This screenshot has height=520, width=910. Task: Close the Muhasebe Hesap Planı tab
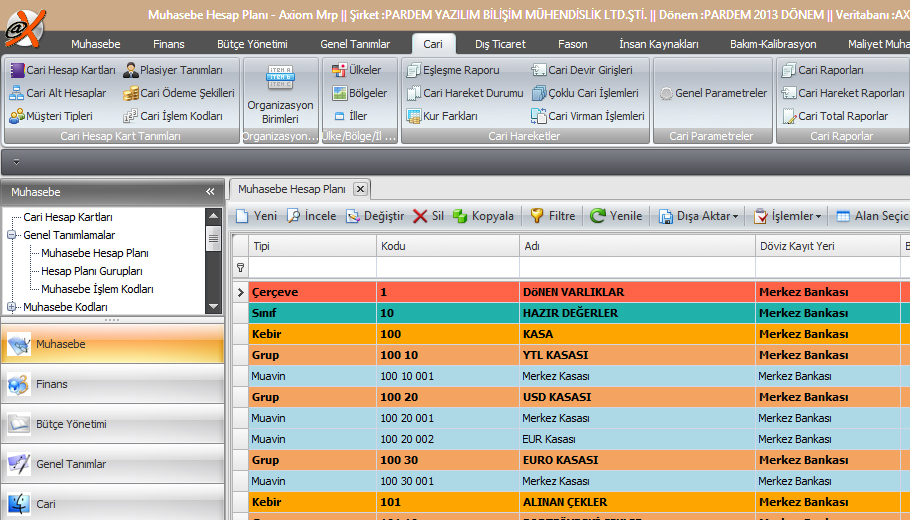tap(360, 189)
